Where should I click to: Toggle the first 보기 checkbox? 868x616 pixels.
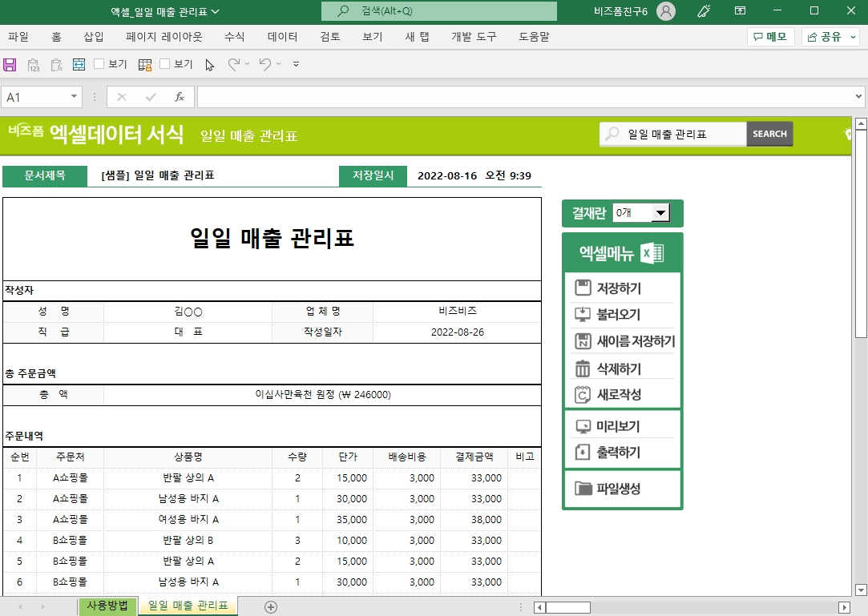(100, 64)
